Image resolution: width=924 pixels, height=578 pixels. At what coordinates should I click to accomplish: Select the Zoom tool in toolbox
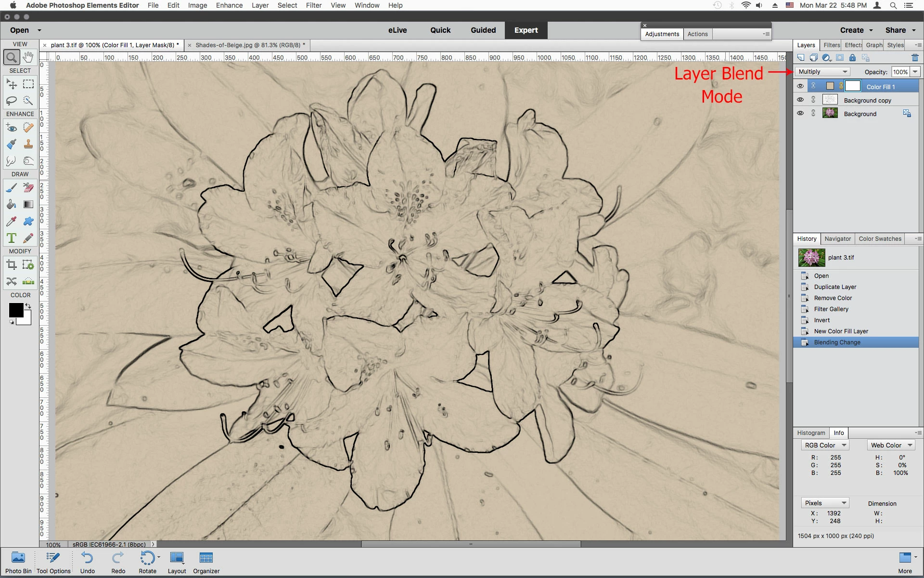12,57
